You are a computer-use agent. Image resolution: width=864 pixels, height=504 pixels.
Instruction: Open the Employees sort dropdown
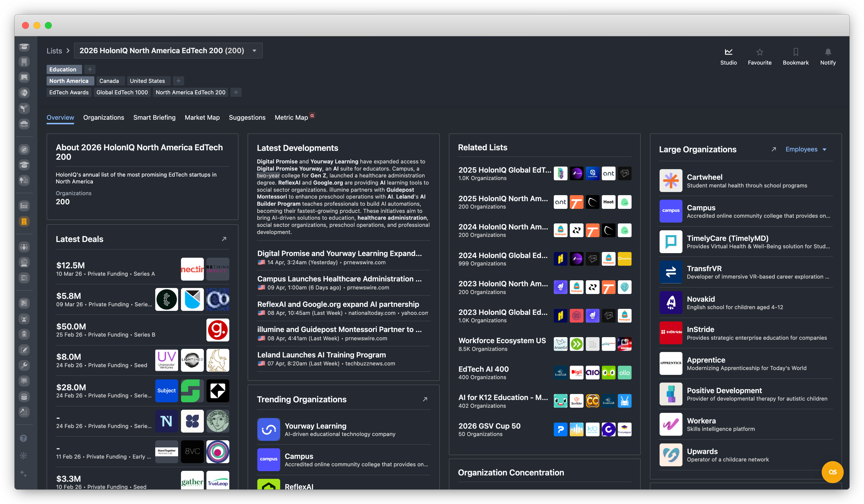(806, 149)
